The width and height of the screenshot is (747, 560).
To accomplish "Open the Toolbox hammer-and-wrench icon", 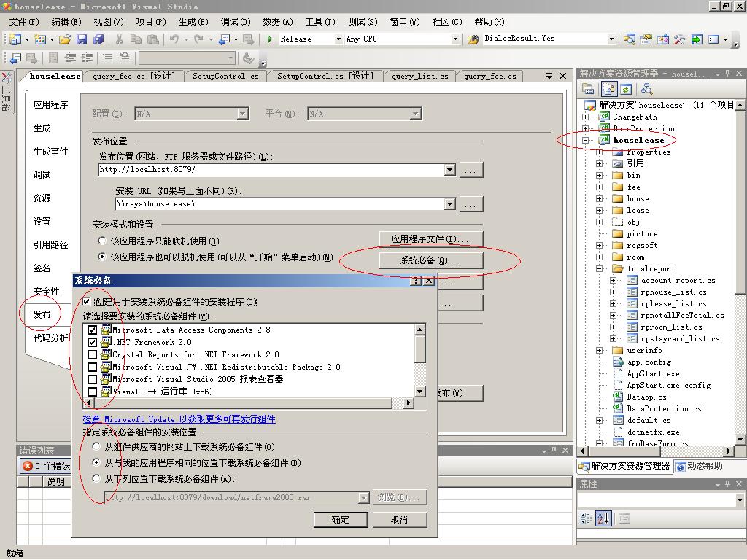I will tap(679, 39).
